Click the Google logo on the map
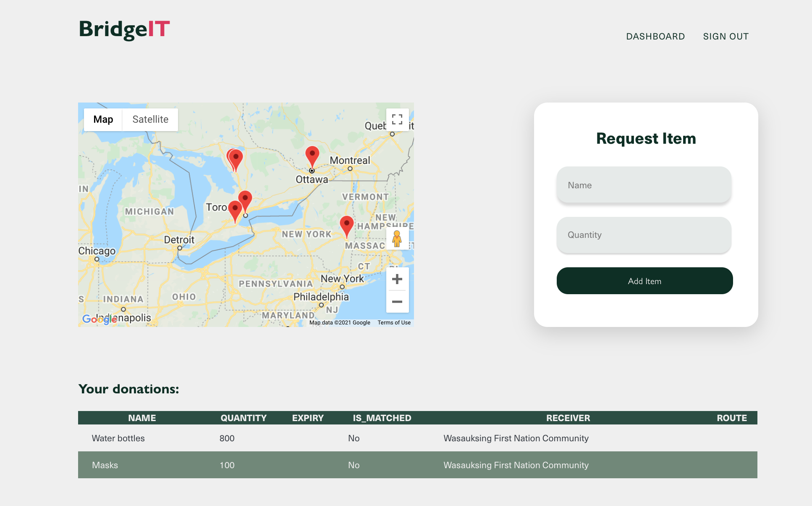 tap(99, 319)
